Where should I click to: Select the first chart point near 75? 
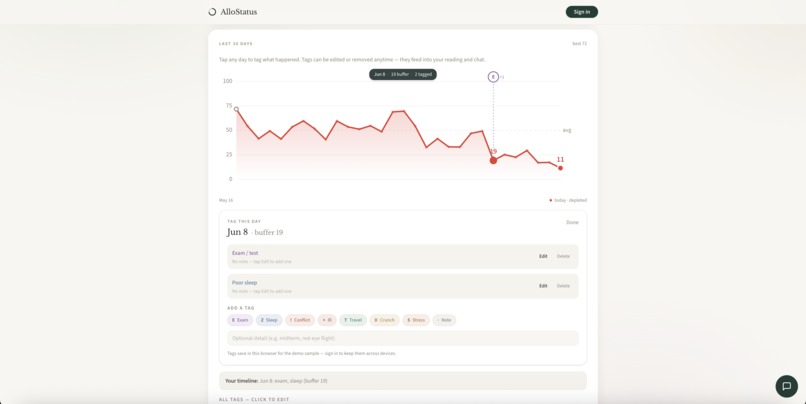tap(236, 109)
